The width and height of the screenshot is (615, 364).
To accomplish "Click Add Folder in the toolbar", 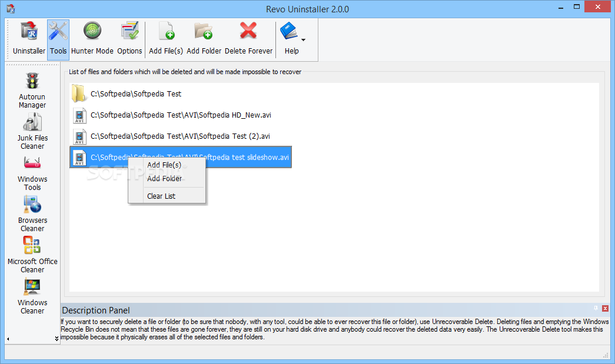I will pyautogui.click(x=204, y=39).
